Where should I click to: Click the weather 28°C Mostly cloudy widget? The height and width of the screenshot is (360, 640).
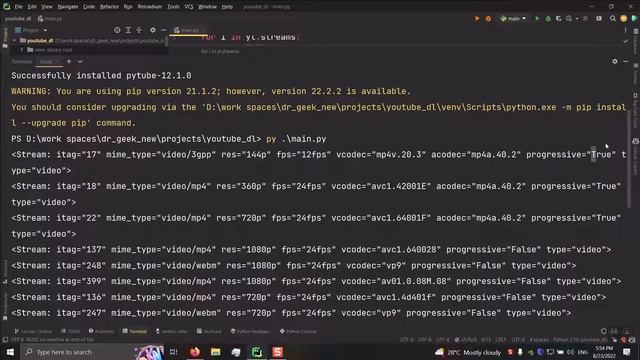click(x=468, y=352)
